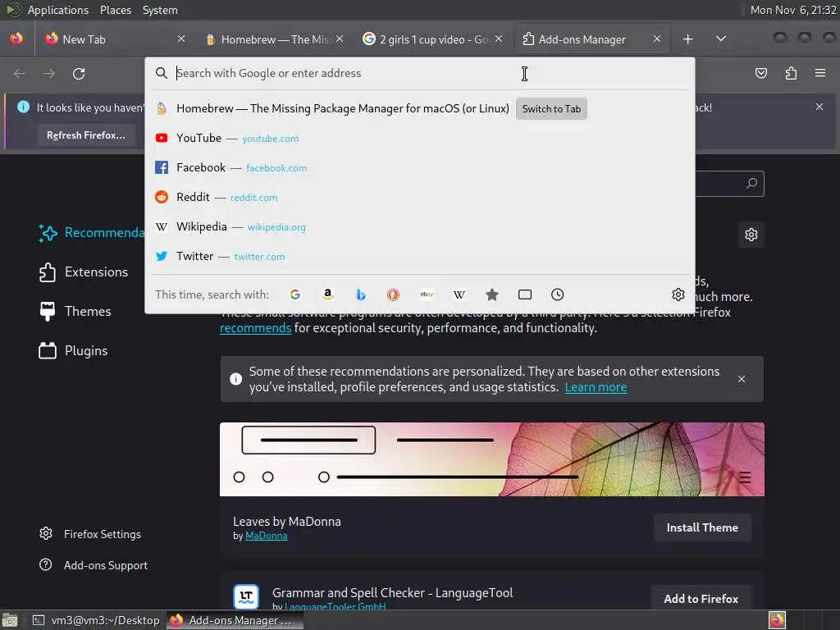The height and width of the screenshot is (630, 840).
Task: Click the Add-ons Manager taskbar item
Action: pyautogui.click(x=235, y=620)
